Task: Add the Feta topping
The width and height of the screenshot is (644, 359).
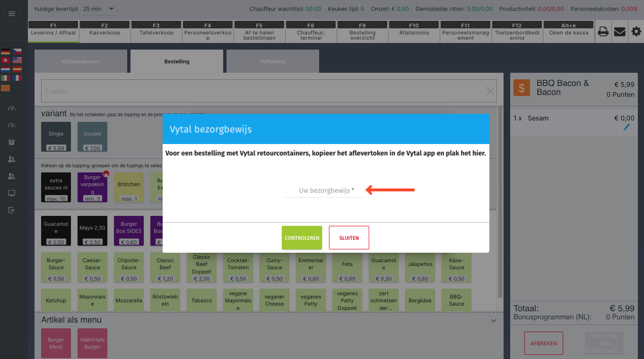Action: coord(347,267)
